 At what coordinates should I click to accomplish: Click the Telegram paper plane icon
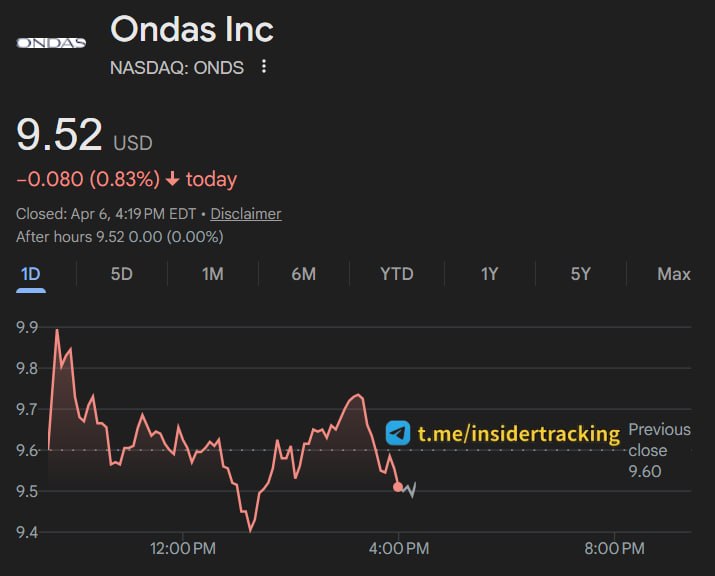pos(398,433)
